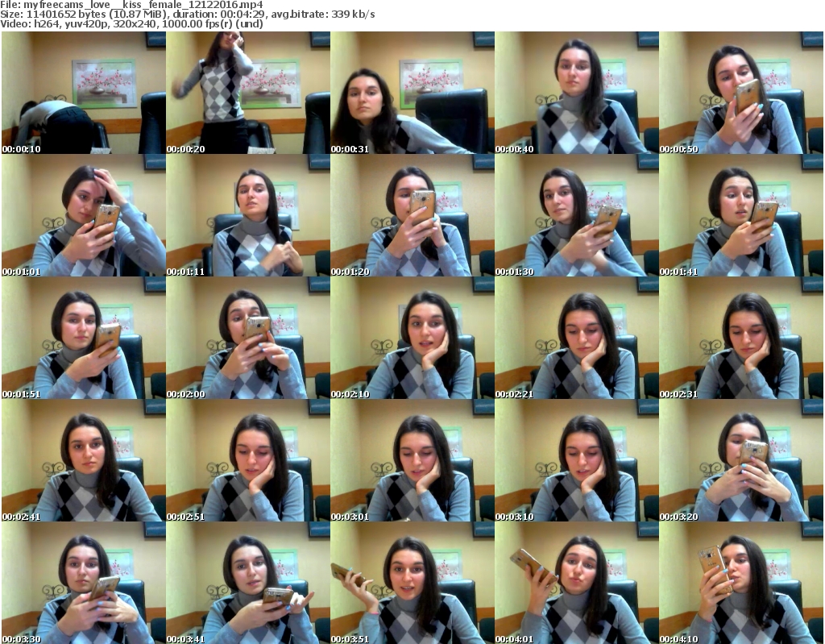
Task: Select the thumbnail stamped 00:00:31
Action: click(x=412, y=93)
